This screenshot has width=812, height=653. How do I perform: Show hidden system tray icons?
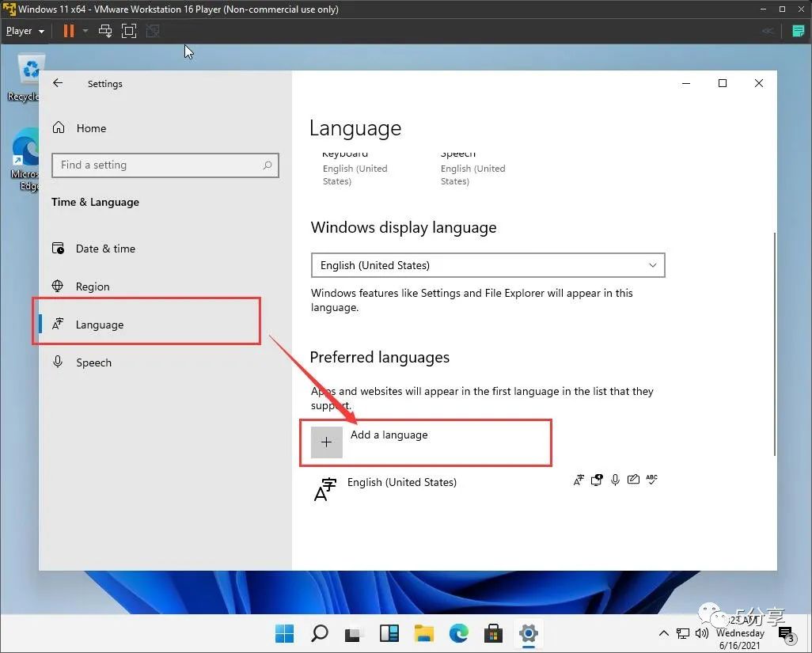pos(663,632)
